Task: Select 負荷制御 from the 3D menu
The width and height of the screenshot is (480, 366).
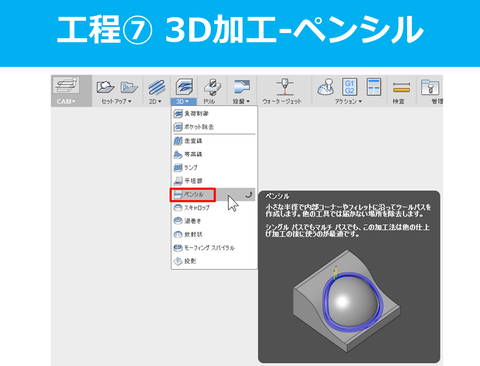Action: tap(214, 114)
